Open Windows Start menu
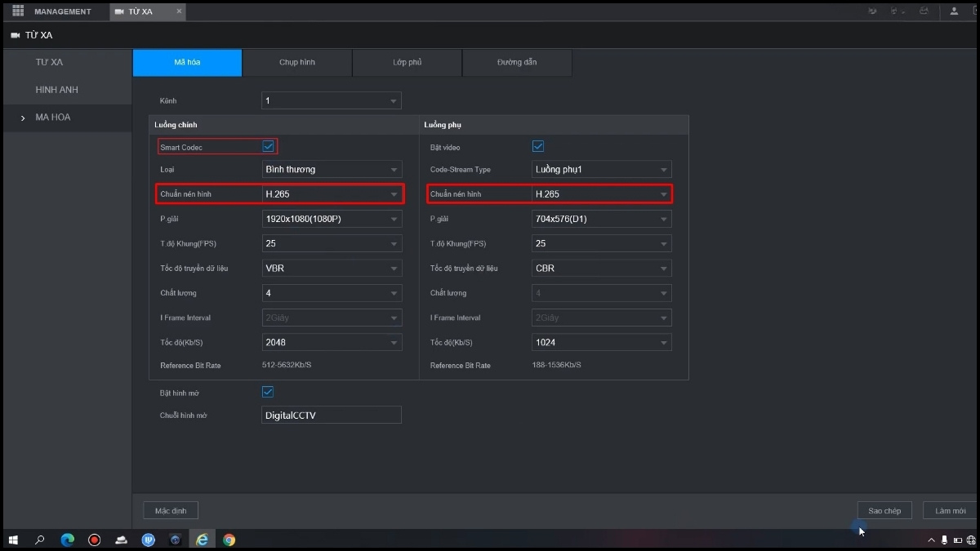The image size is (980, 551). coord(13,540)
